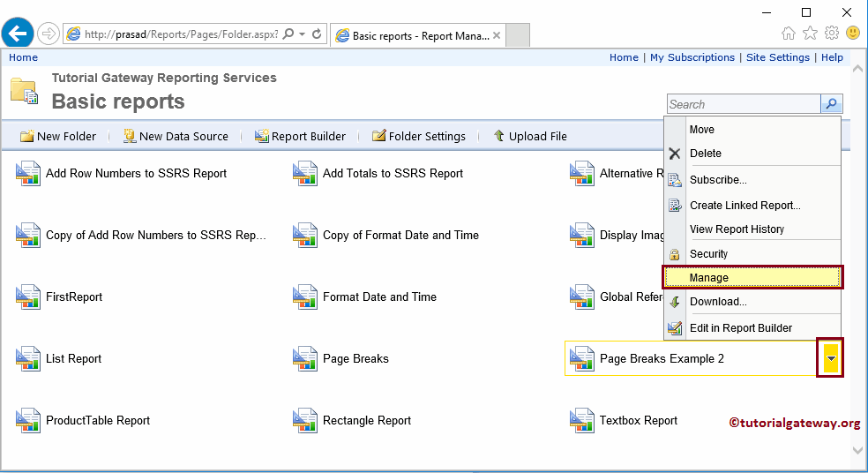Open the My Subscriptions link
868x473 pixels.
[x=692, y=57]
